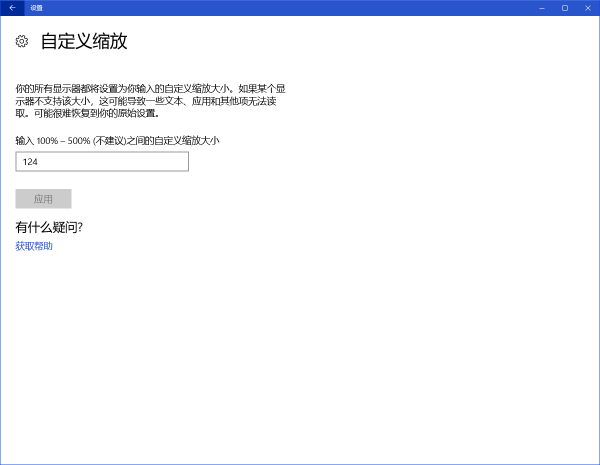Viewport: 600px width, 465px height.
Task: Click the 自定义缩放 page heading
Action: click(84, 41)
